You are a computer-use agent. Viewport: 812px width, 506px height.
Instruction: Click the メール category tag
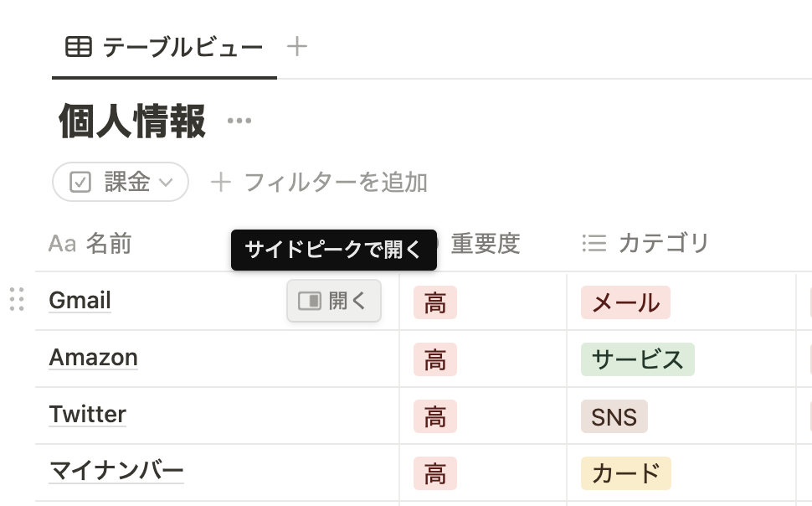pos(625,302)
